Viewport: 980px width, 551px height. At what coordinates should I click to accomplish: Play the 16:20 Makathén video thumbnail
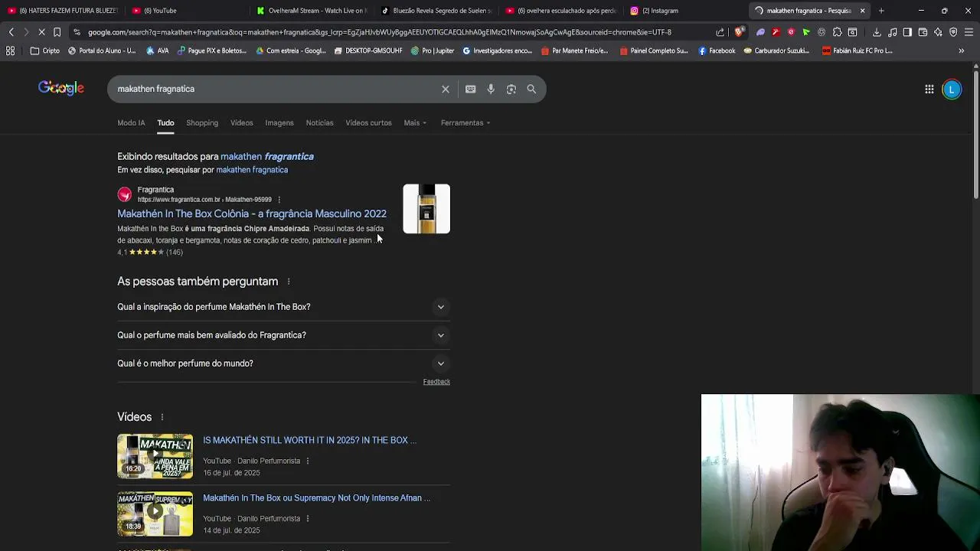click(x=155, y=456)
